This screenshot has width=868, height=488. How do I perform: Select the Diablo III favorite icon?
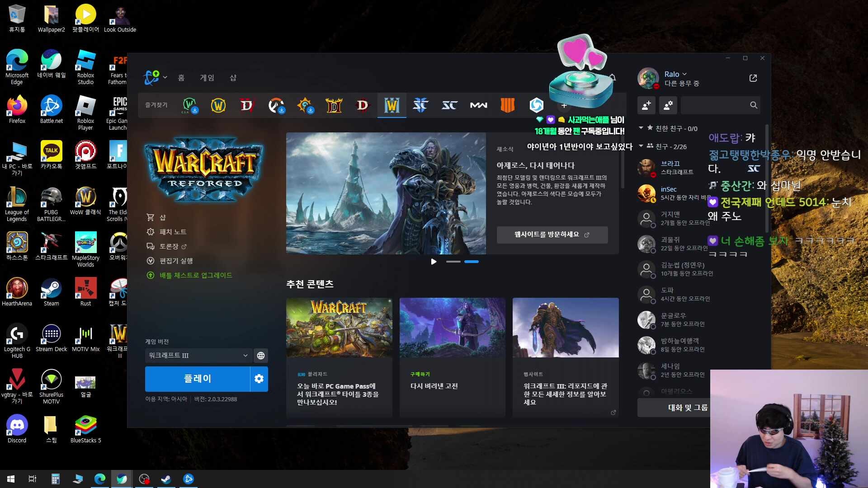click(x=363, y=105)
